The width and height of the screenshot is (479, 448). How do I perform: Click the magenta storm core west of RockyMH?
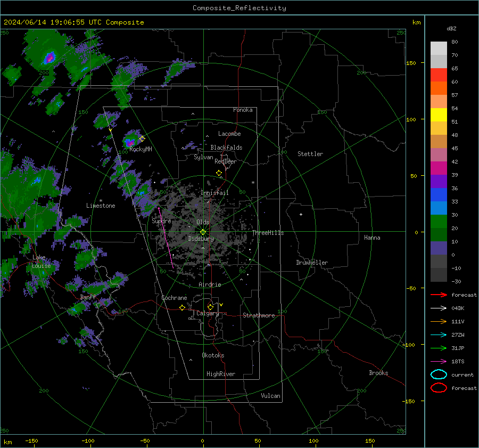130,142
